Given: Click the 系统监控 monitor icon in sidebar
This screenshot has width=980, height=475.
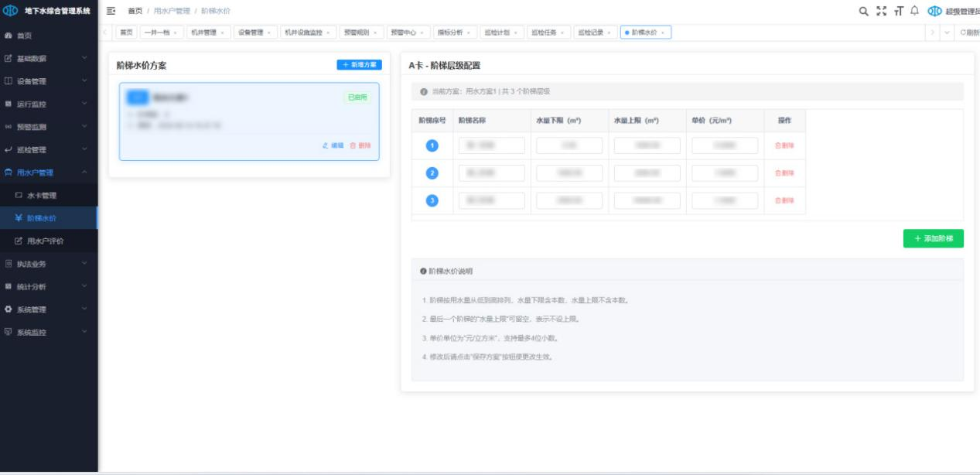Looking at the screenshot, I should pos(8,332).
